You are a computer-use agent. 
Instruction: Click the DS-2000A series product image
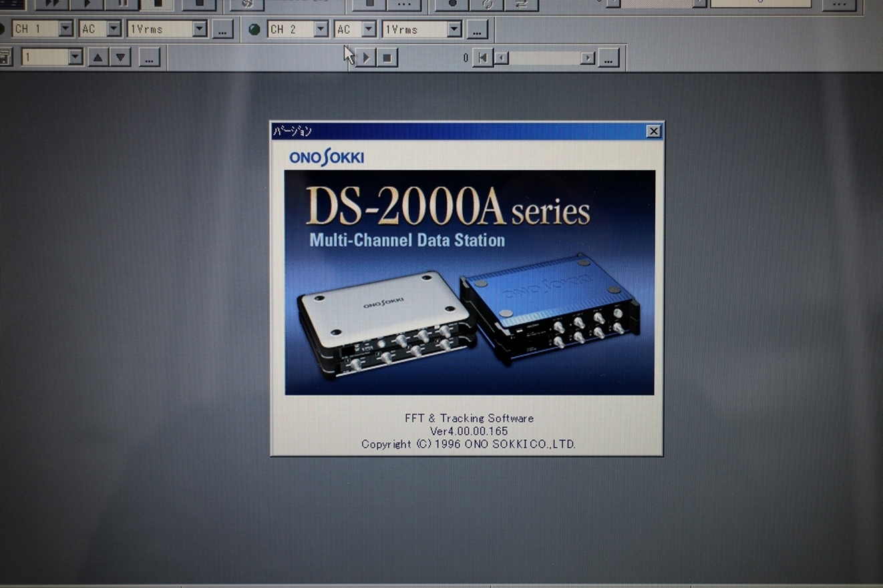click(470, 282)
